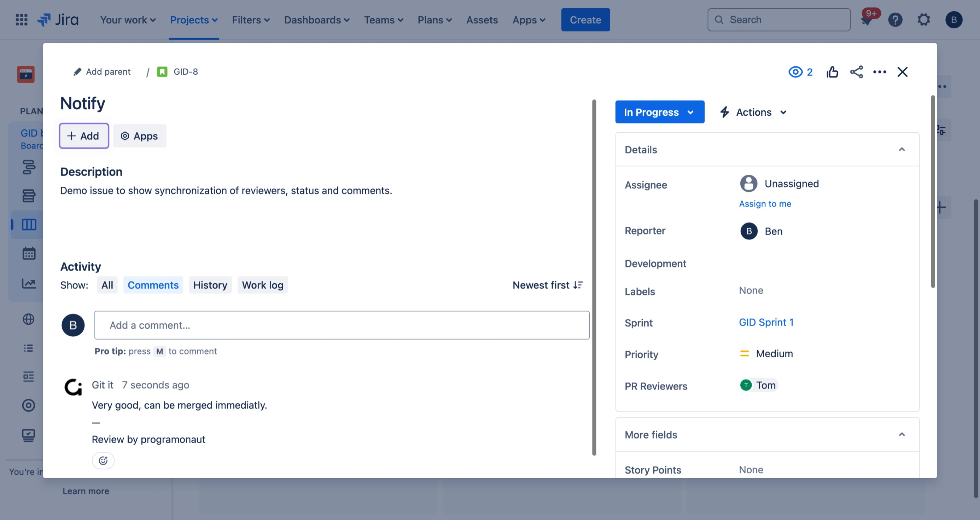The height and width of the screenshot is (520, 980).
Task: Click the Assign to me link
Action: [765, 204]
